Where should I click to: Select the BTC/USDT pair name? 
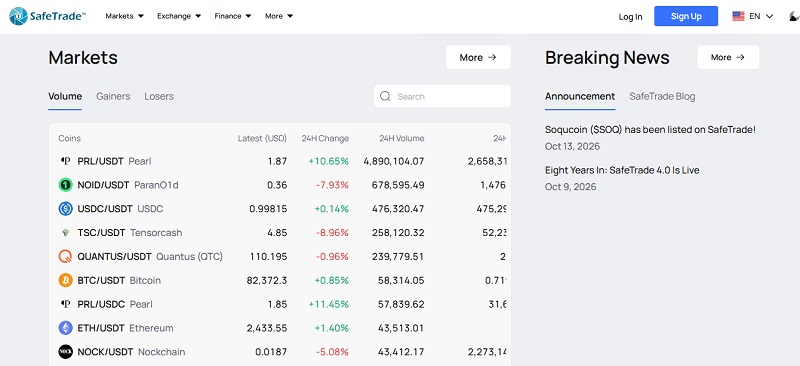point(101,280)
